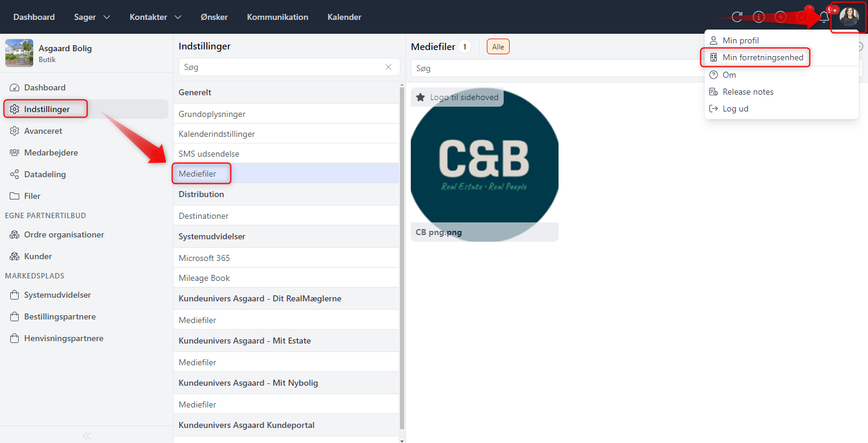Click the Kundeunivers Asgaard Kundeportal heading

[x=247, y=425]
